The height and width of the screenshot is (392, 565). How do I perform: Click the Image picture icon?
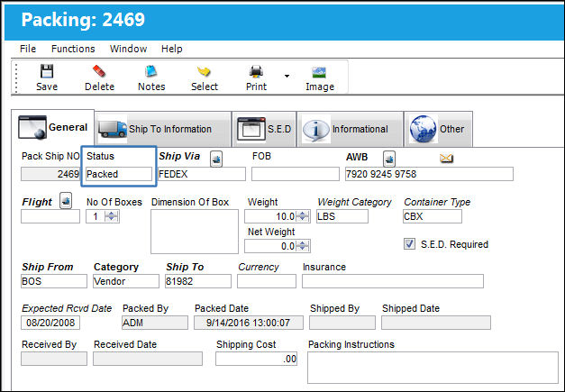(x=319, y=72)
